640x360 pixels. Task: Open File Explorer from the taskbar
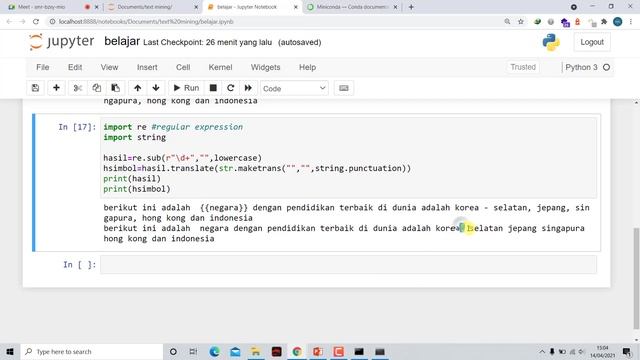click(x=256, y=351)
